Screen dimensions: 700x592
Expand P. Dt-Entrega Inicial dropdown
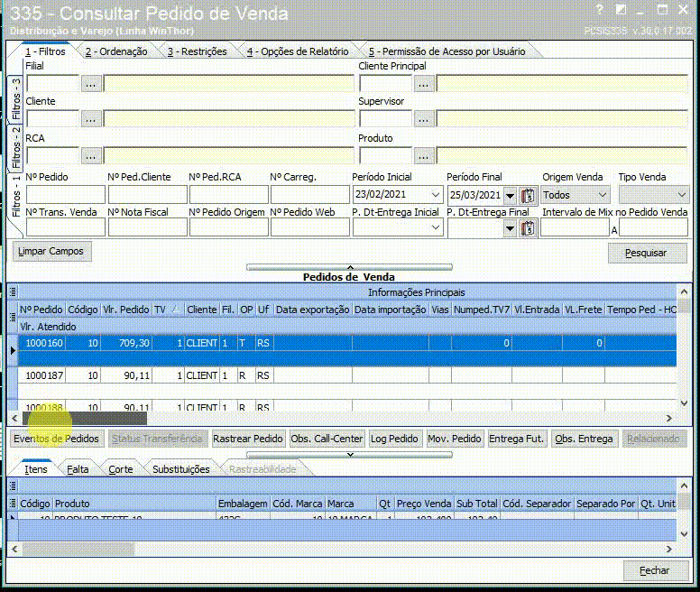[x=436, y=227]
